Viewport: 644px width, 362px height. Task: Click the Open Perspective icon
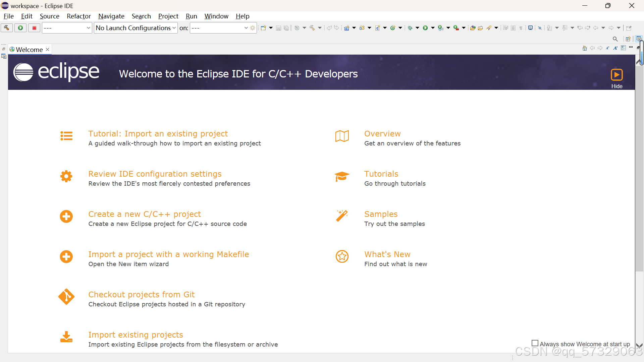coord(628,39)
